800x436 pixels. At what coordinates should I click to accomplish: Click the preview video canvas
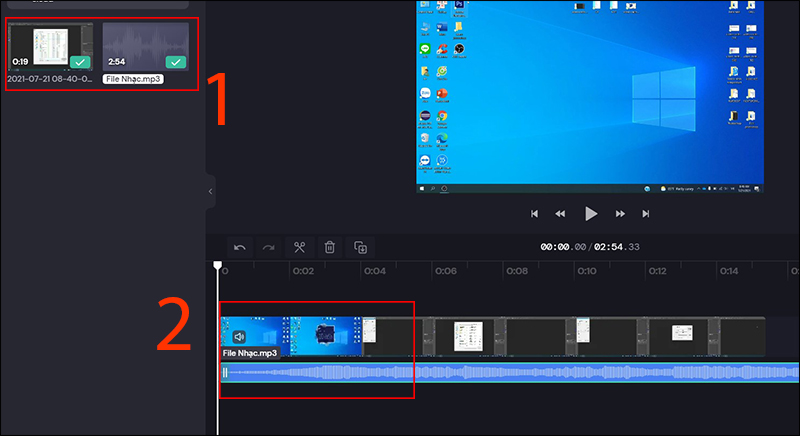click(x=590, y=97)
